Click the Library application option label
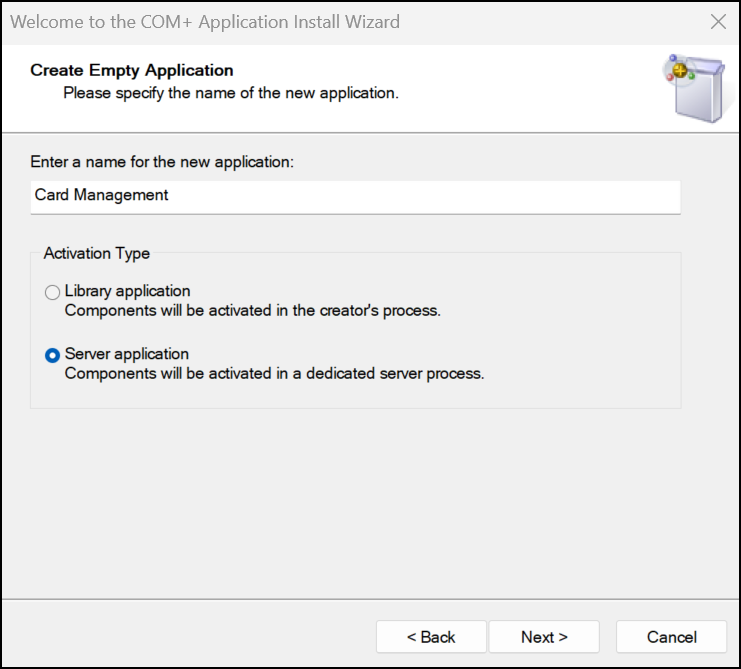 (x=127, y=291)
